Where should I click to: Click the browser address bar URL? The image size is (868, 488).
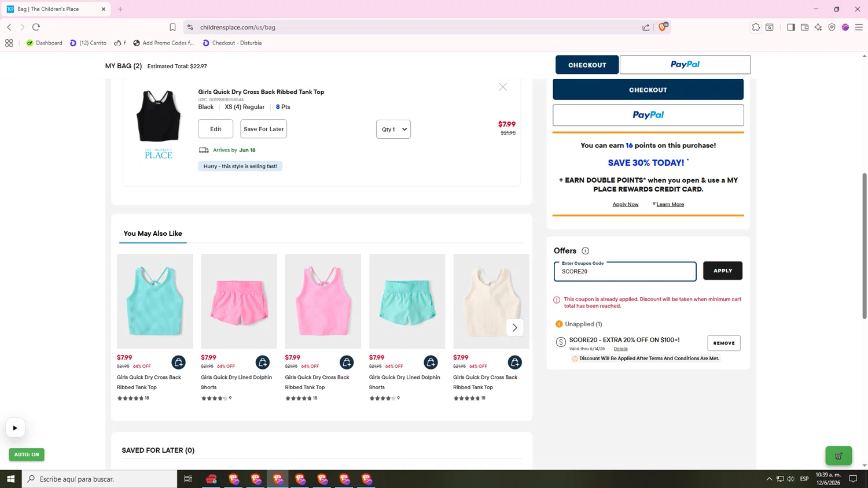(x=238, y=27)
